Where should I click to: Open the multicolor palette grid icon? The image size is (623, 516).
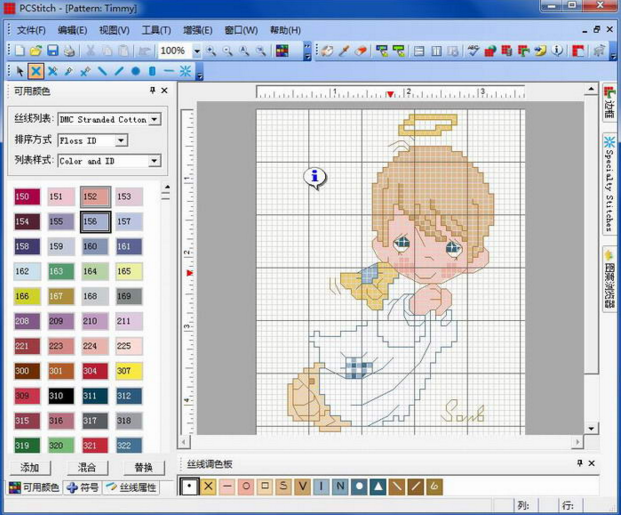(x=282, y=50)
